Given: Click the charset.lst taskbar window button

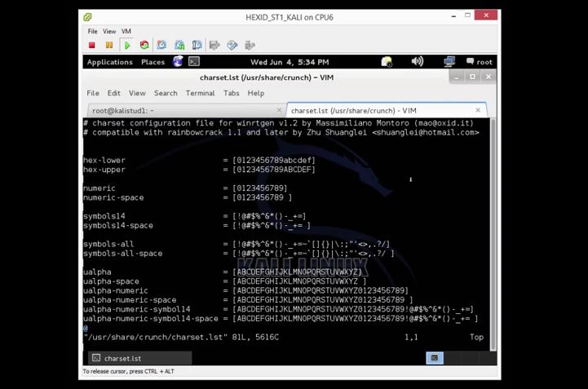Looking at the screenshot, I should point(140,358).
